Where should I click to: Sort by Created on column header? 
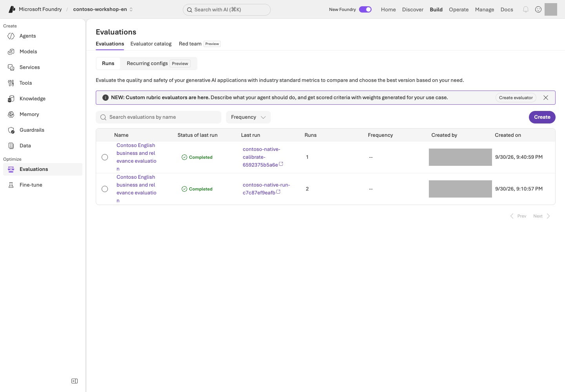click(x=508, y=135)
